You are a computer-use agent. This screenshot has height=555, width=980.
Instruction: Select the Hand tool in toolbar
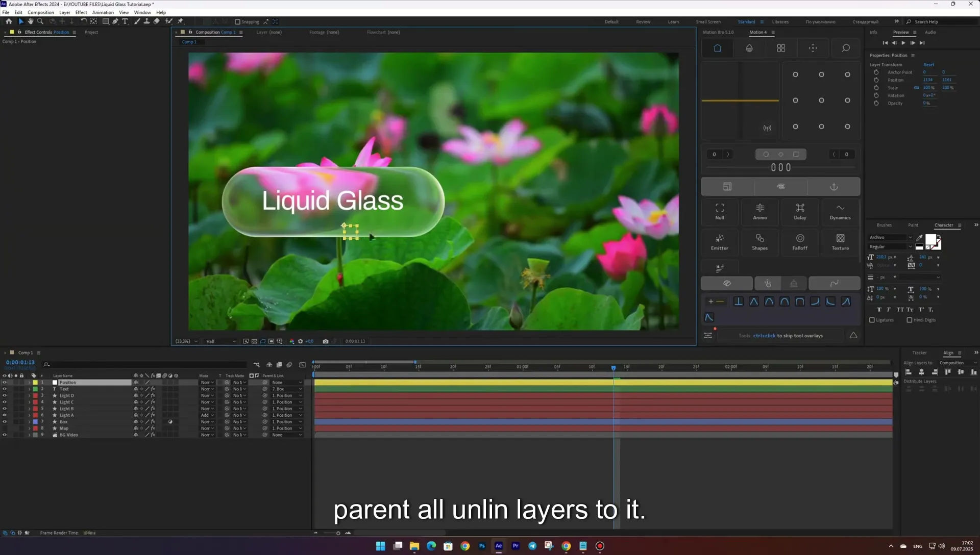coord(31,21)
